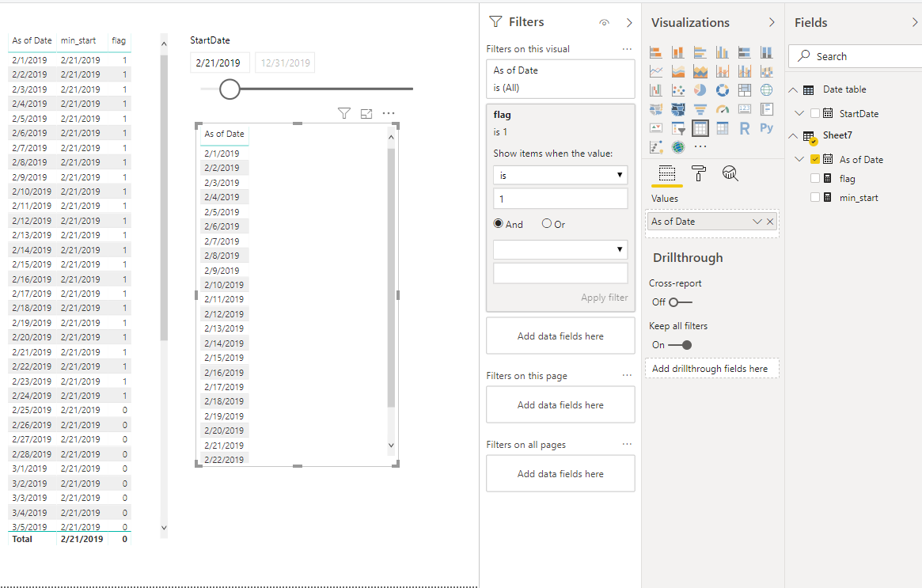Screen dimensions: 922x588
Task: Open As of Date value options dropdown
Action: click(757, 222)
